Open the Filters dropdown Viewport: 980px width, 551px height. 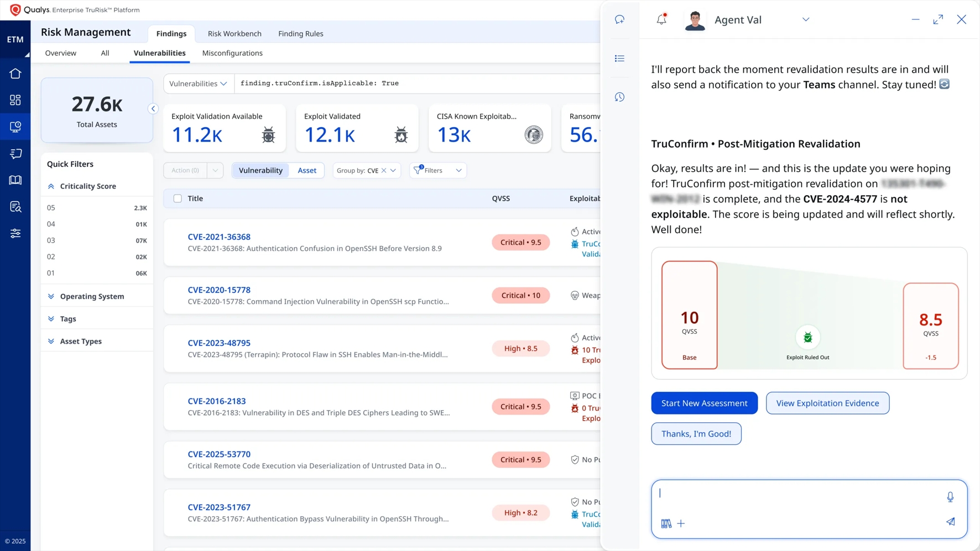[x=438, y=170]
